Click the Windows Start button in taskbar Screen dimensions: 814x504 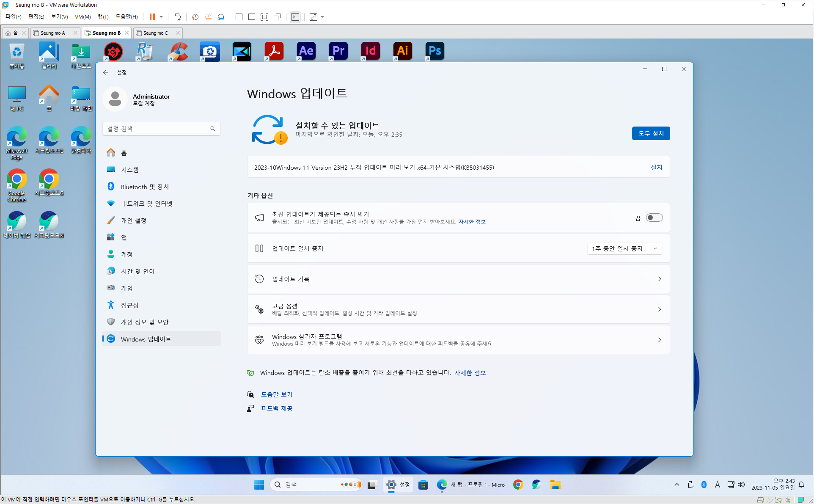pyautogui.click(x=259, y=485)
